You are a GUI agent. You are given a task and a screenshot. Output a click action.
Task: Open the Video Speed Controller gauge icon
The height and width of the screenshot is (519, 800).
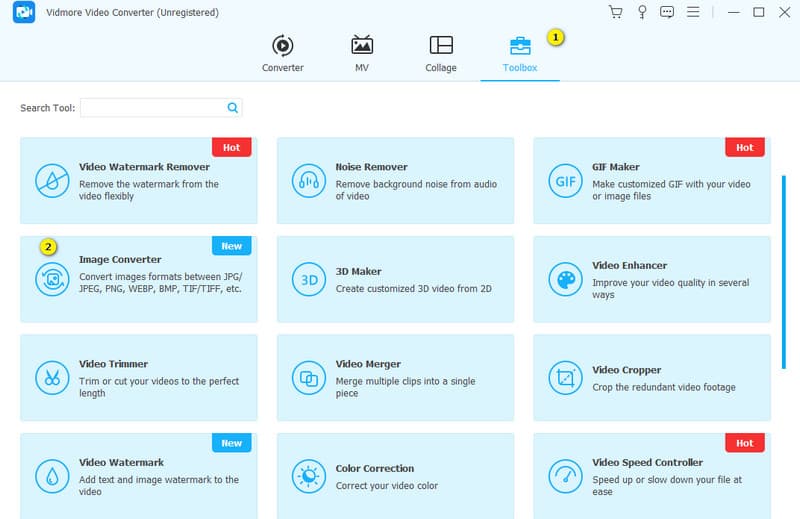[564, 476]
